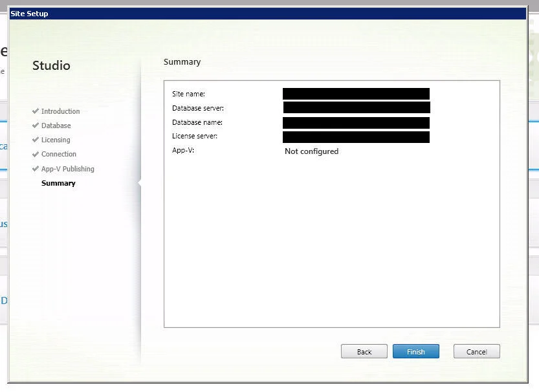
Task: Click the checkmark icon beside Connection
Action: pos(36,154)
